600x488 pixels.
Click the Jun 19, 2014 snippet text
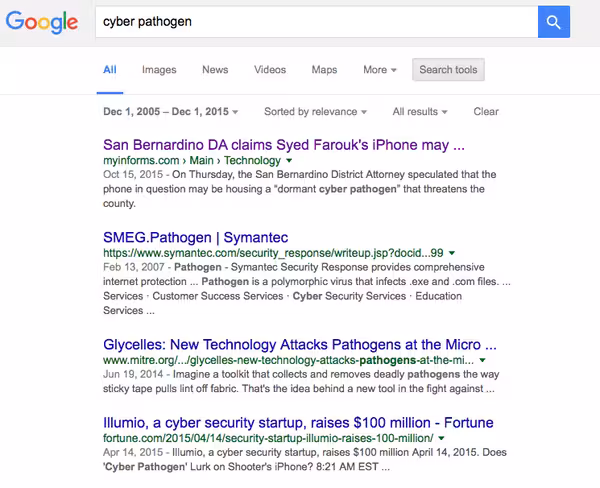coord(301,382)
